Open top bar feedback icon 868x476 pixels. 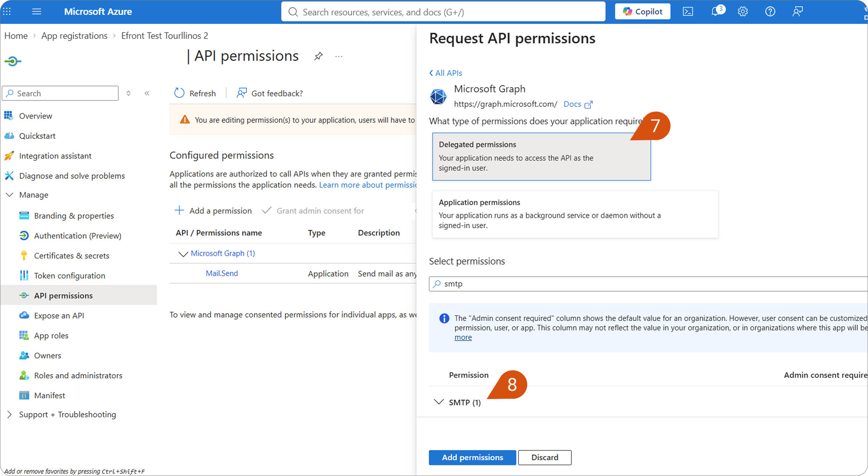(x=797, y=12)
